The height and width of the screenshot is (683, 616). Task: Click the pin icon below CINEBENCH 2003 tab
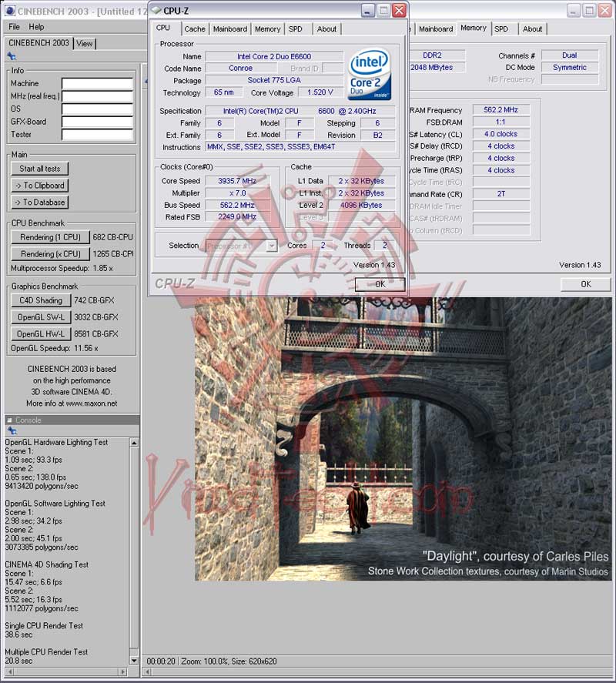pyautogui.click(x=12, y=55)
